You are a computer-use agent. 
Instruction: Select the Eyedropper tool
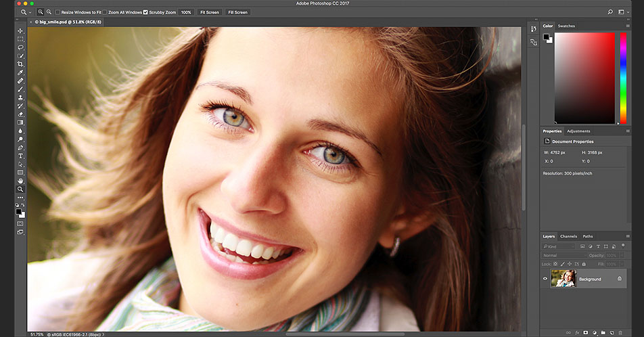[x=20, y=72]
